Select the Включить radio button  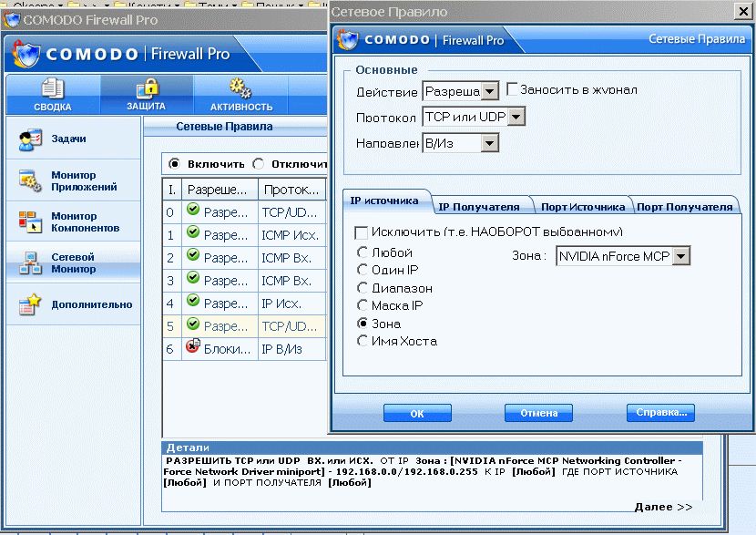[174, 164]
